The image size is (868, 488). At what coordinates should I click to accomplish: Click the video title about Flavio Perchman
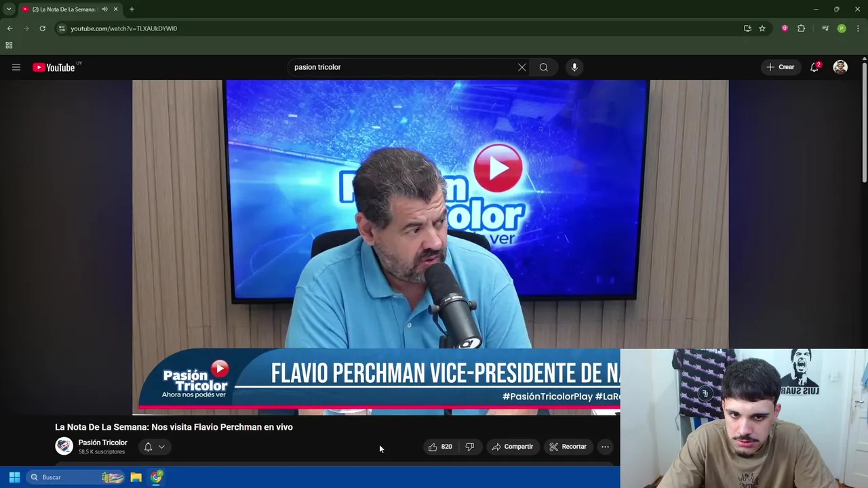[174, 427]
